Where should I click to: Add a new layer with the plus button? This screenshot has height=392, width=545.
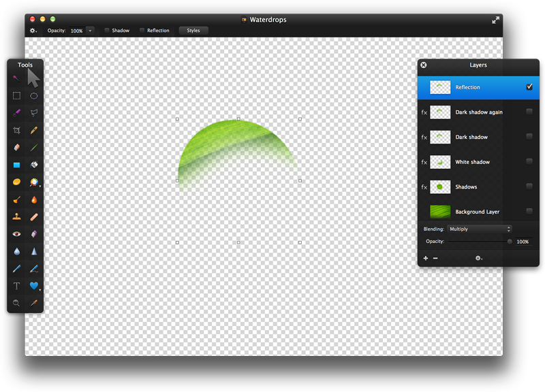[x=426, y=258]
